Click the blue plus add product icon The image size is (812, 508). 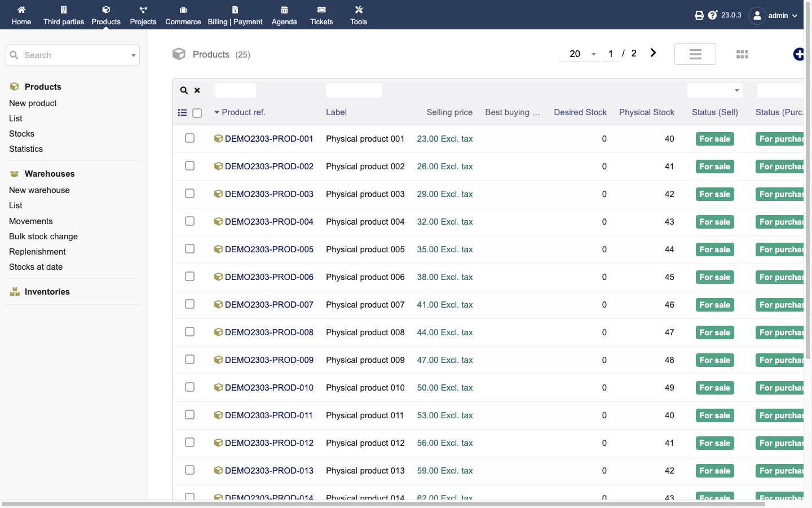tap(798, 54)
